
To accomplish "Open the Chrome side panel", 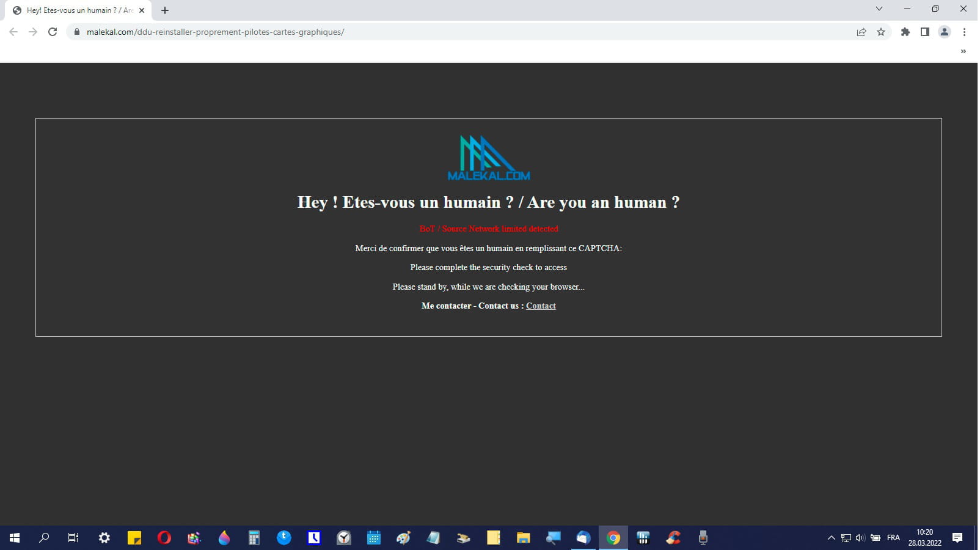I will 925,32.
